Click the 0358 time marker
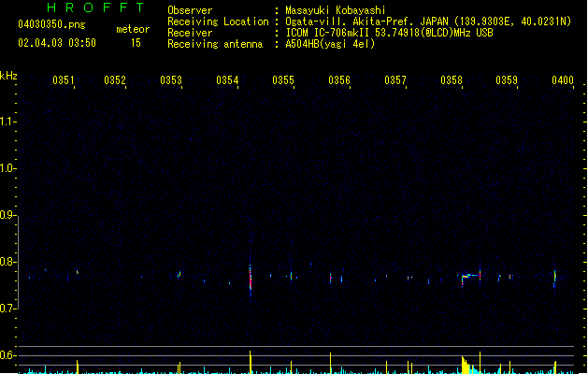588x374 pixels. coord(452,79)
